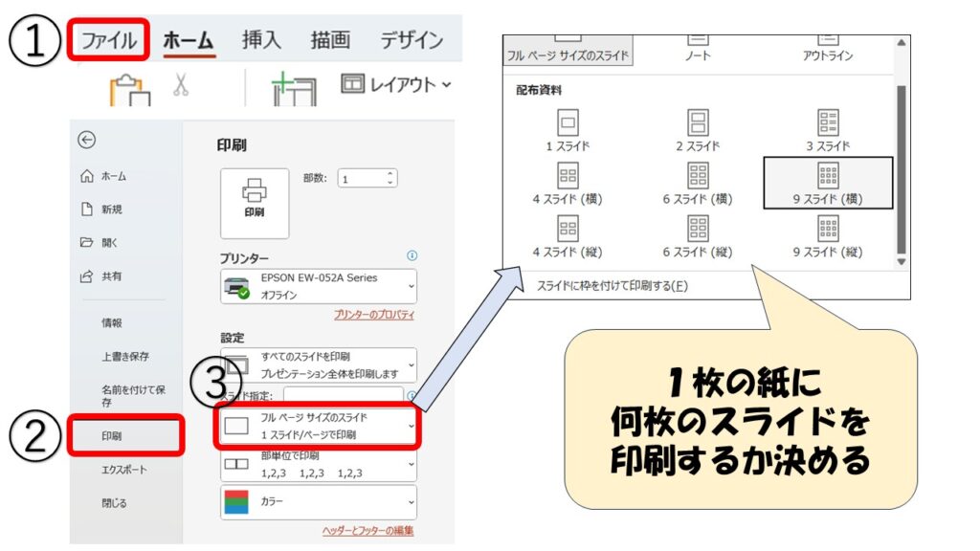Select 情報 in the sidebar

(112, 323)
